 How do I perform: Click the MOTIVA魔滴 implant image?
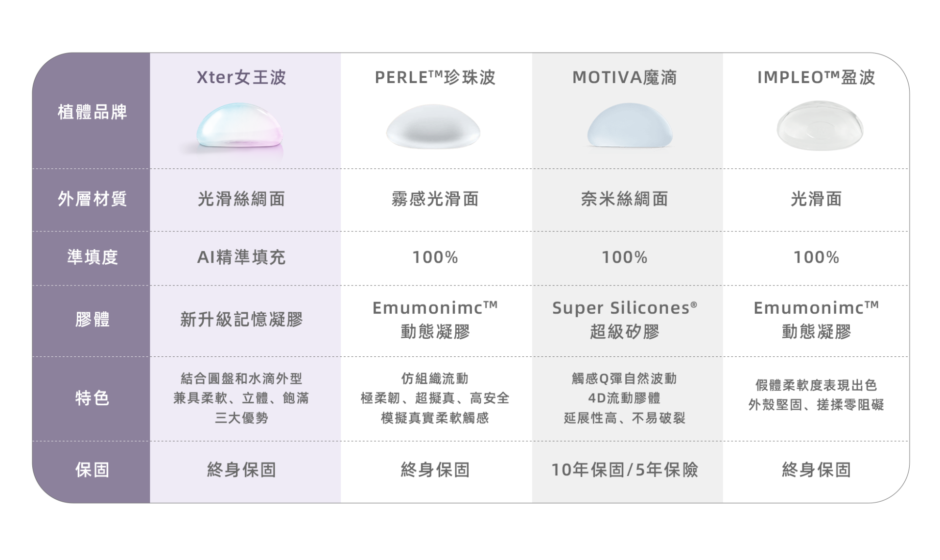[x=630, y=125]
